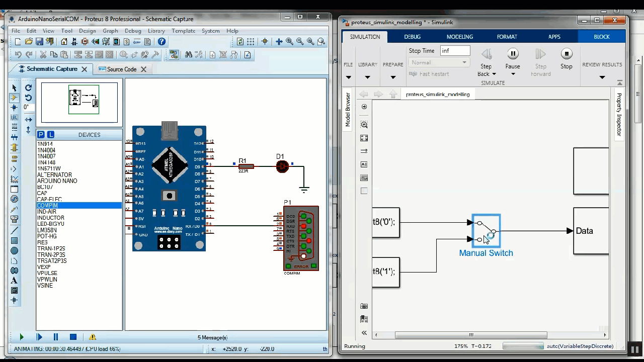
Task: Toggle the Manual Switch block in Simulink
Action: 486,231
